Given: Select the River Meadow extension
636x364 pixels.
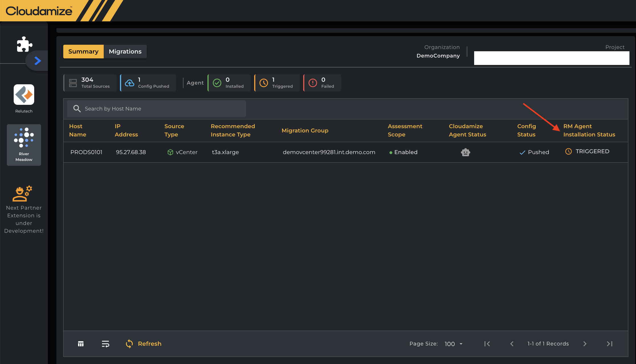Looking at the screenshot, I should click(x=24, y=145).
